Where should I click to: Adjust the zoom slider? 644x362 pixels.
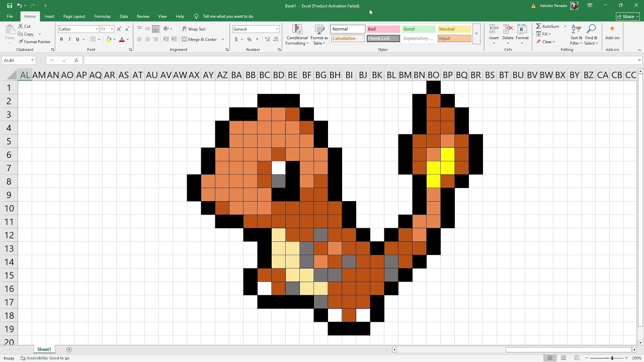tap(612, 358)
